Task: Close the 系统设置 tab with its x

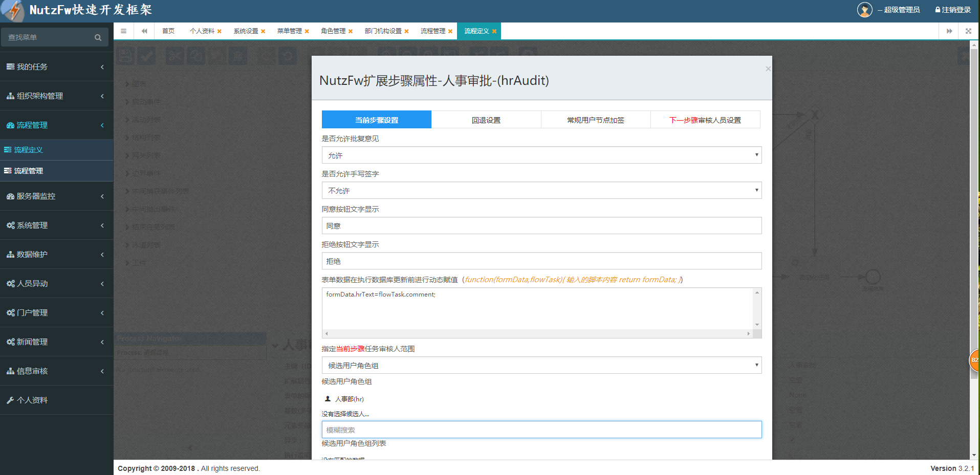Action: pos(263,31)
